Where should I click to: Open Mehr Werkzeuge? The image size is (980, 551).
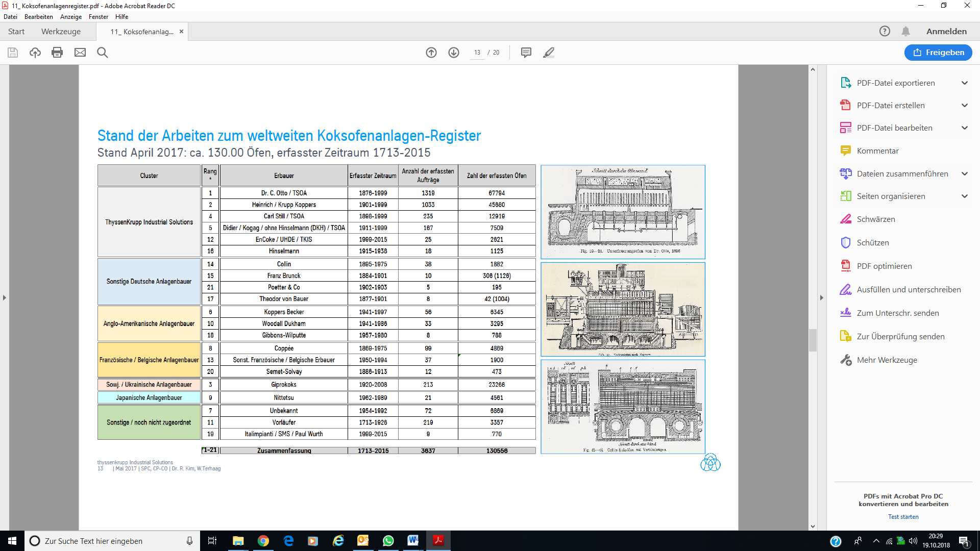pyautogui.click(x=887, y=360)
